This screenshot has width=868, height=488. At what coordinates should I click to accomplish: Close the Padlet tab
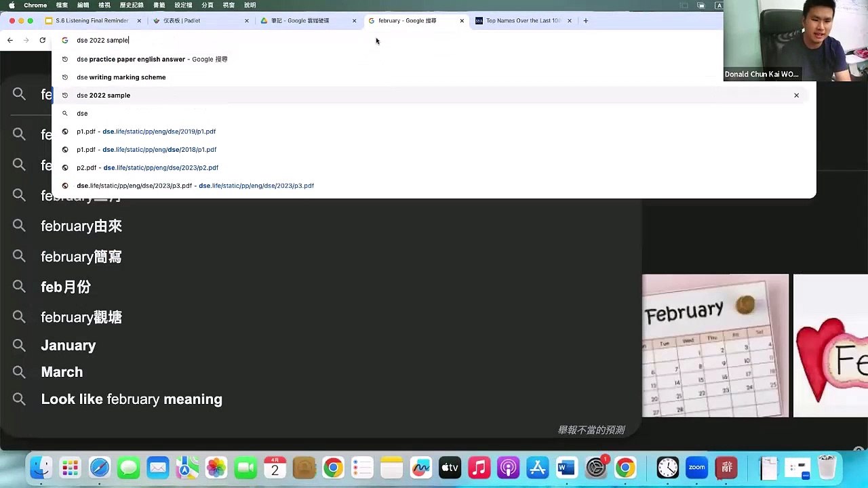246,21
